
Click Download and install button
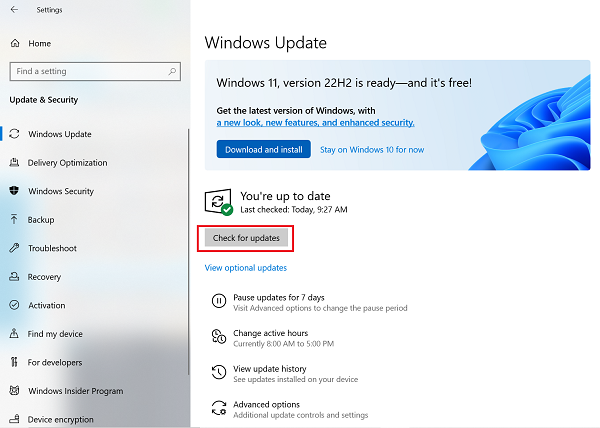click(263, 150)
